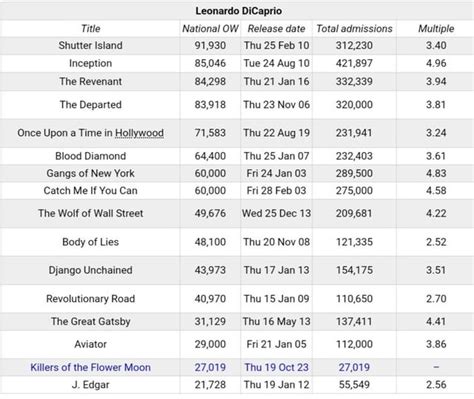474x399 pixels.
Task: Click the Thu 19 Oct 23 release date
Action: coord(276,367)
